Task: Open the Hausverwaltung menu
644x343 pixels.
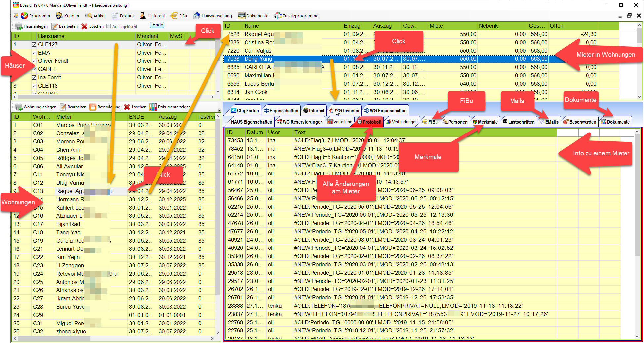Action: (x=212, y=16)
